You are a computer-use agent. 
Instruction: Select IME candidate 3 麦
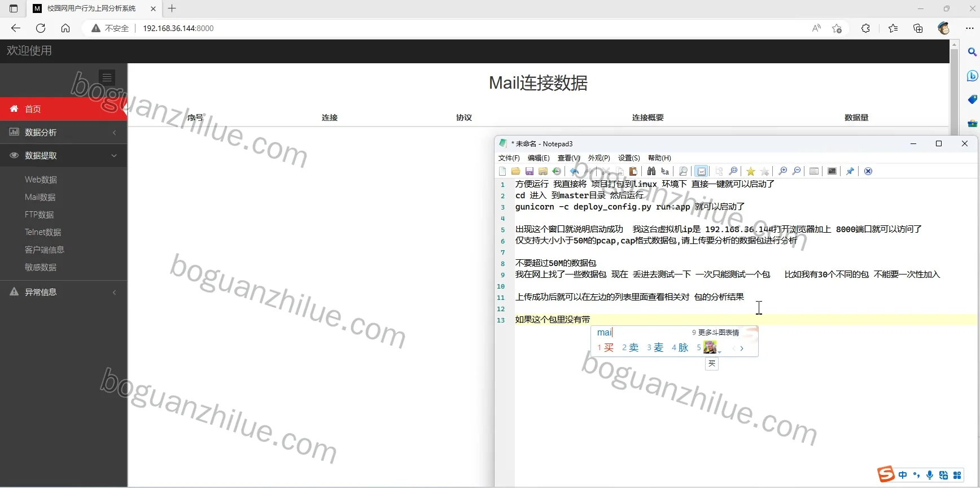tap(655, 347)
